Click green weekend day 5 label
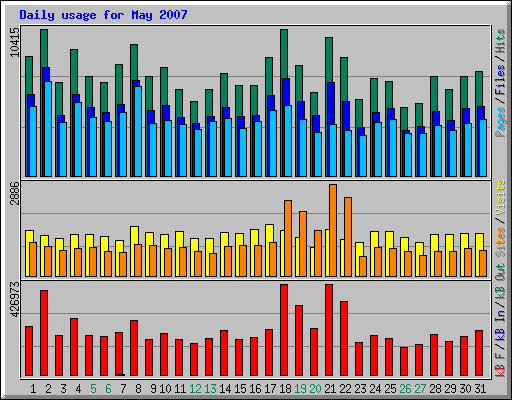 point(93,389)
